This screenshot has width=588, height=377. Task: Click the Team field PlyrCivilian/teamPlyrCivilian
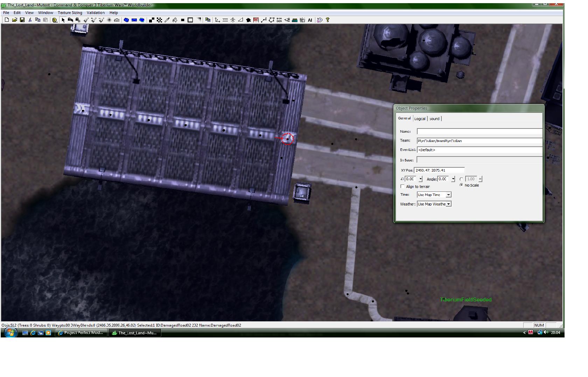479,141
